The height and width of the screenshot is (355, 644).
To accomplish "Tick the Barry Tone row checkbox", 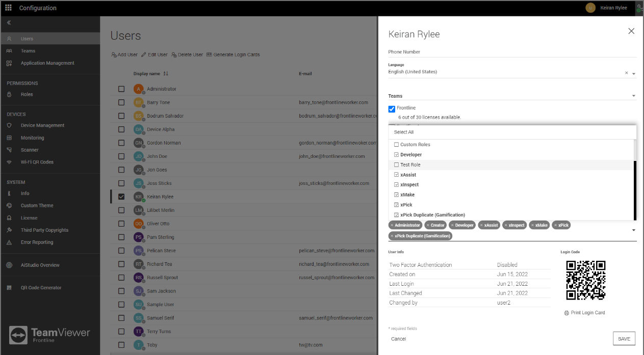I will (x=121, y=102).
